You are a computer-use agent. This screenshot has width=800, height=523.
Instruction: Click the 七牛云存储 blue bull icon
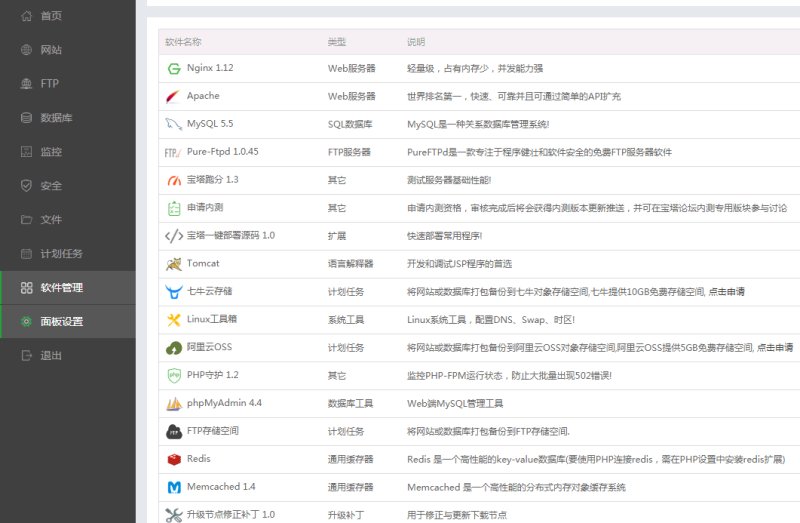(174, 292)
